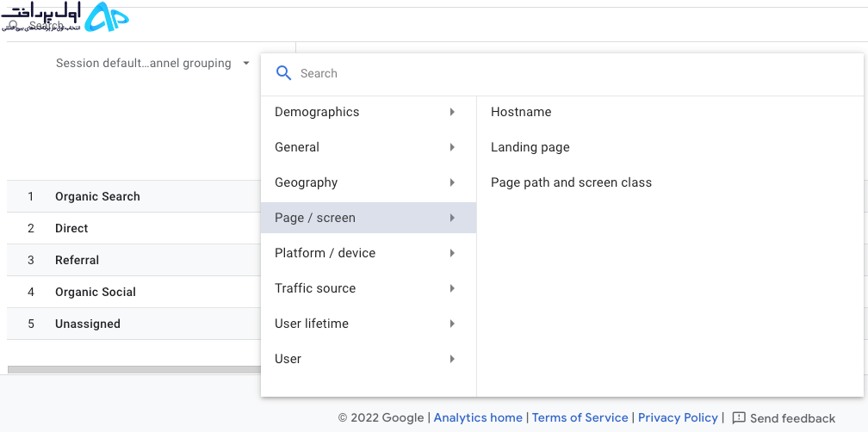Open the Geography menu item
The image size is (868, 432).
point(369,182)
